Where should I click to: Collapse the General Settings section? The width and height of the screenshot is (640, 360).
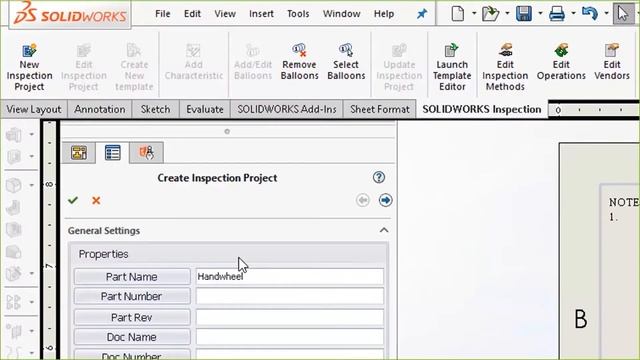point(384,230)
